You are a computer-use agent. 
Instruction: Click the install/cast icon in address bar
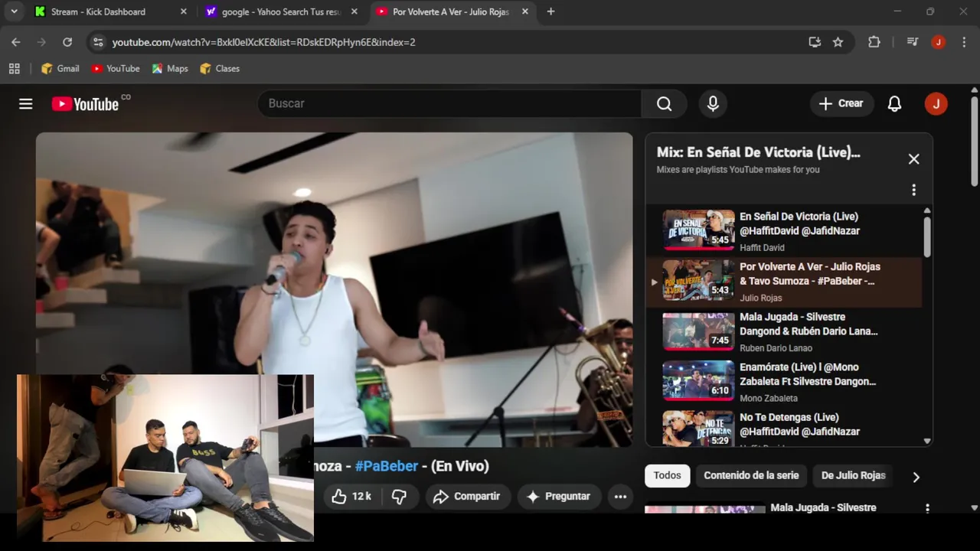point(815,42)
